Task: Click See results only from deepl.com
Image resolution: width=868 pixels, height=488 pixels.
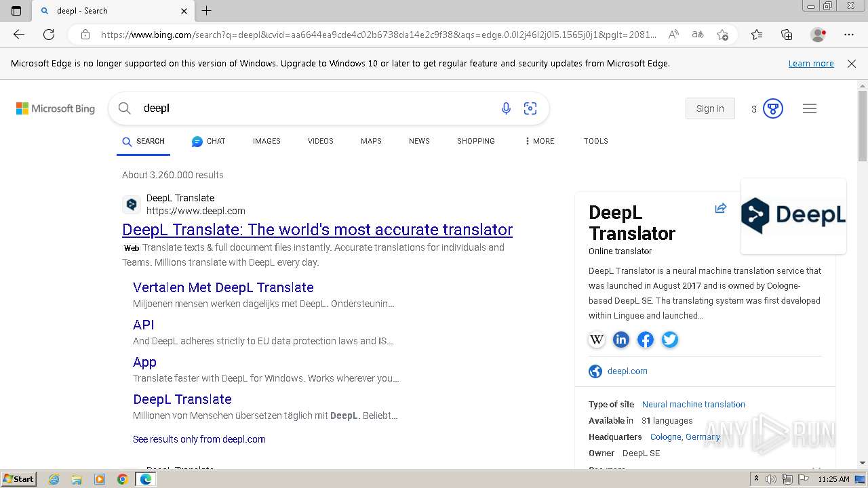Action: click(199, 439)
